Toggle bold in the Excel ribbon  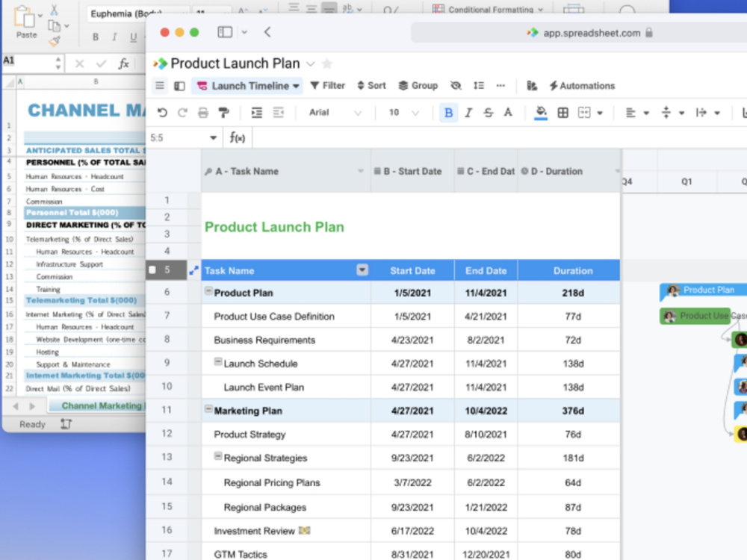[x=96, y=37]
